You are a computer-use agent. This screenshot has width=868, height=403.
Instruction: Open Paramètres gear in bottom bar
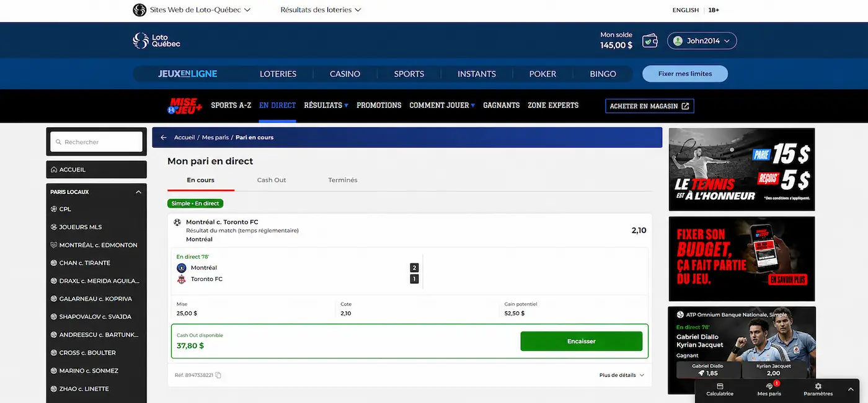pos(818,389)
